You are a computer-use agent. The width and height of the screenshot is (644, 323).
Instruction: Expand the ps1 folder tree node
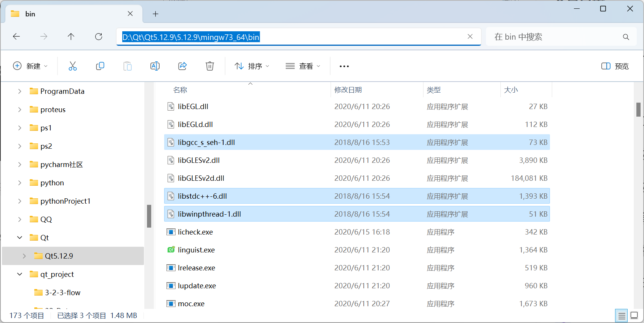(20, 128)
